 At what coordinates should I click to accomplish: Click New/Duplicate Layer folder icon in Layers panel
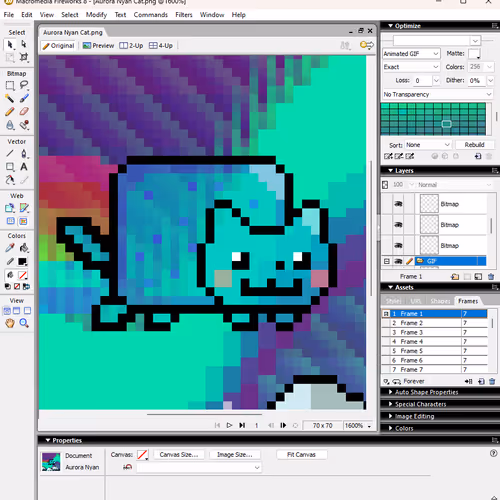click(455, 276)
